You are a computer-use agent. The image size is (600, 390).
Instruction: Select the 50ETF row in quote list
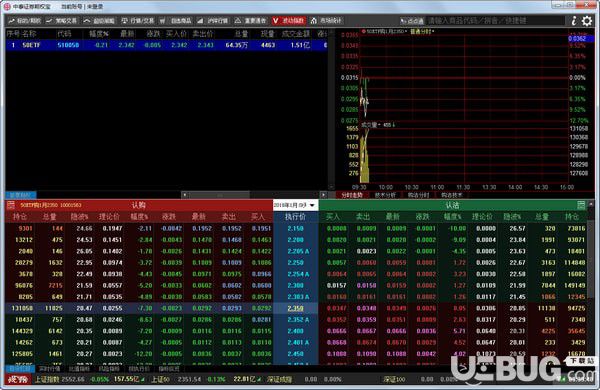click(166, 45)
